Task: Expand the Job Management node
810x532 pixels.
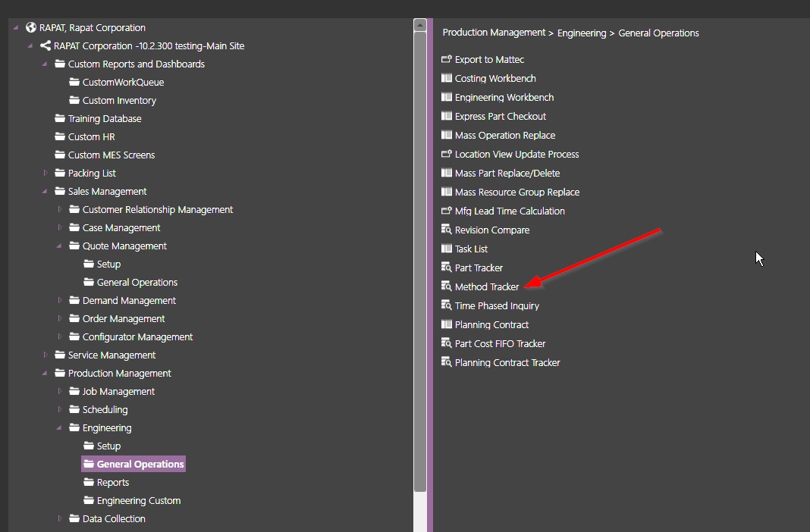Action: (x=59, y=391)
